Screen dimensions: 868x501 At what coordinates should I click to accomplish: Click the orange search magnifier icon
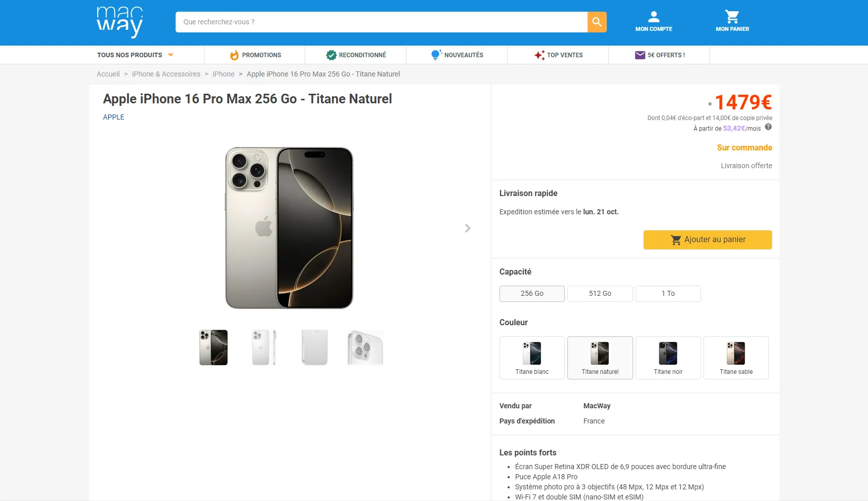(597, 22)
